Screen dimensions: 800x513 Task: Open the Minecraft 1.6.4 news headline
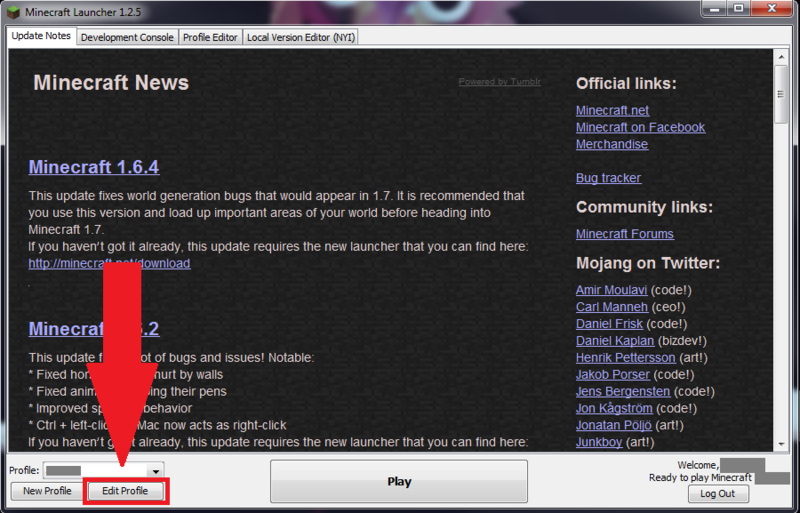pos(94,167)
